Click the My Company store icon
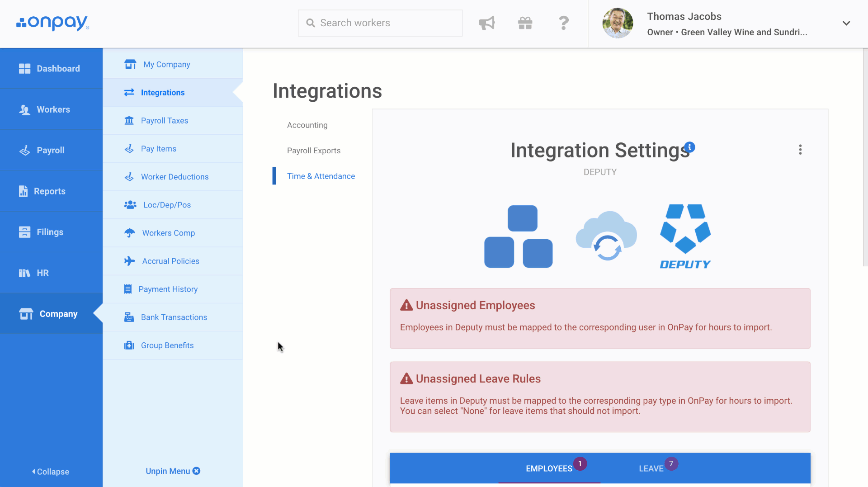This screenshot has height=487, width=868. (130, 64)
